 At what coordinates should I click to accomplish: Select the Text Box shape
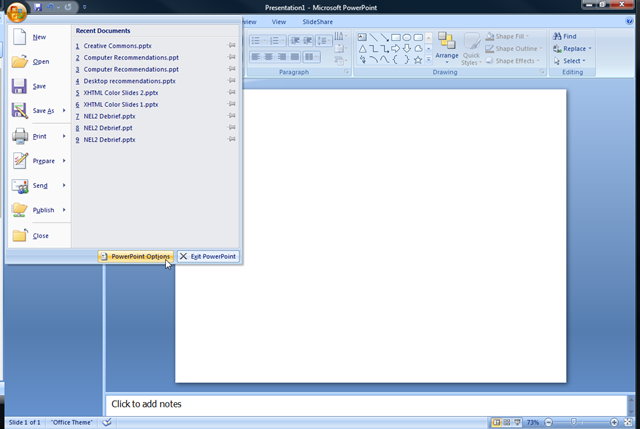click(362, 38)
